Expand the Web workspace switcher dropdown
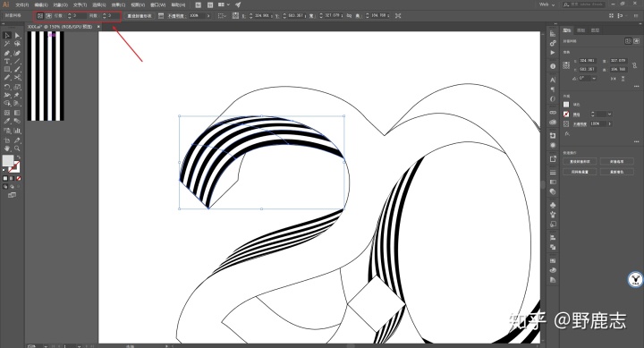The width and height of the screenshot is (644, 348). tap(547, 4)
